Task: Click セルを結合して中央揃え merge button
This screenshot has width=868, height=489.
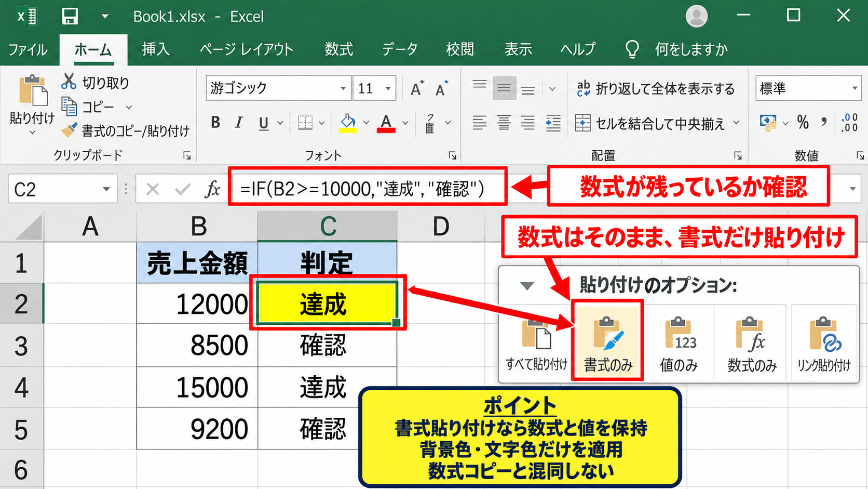Action: [x=650, y=123]
